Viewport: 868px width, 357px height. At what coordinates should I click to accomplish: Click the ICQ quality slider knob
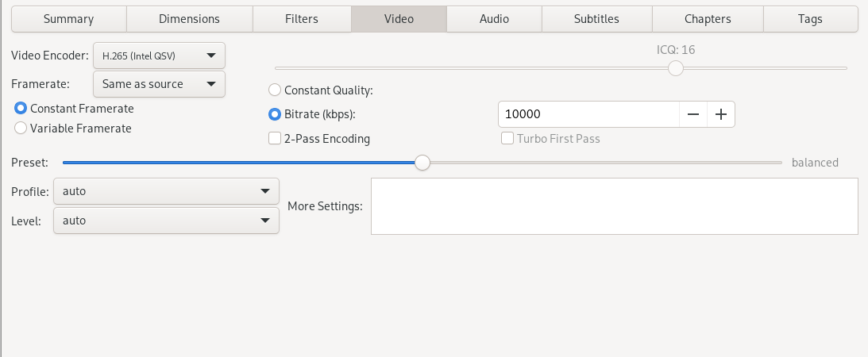click(x=675, y=68)
